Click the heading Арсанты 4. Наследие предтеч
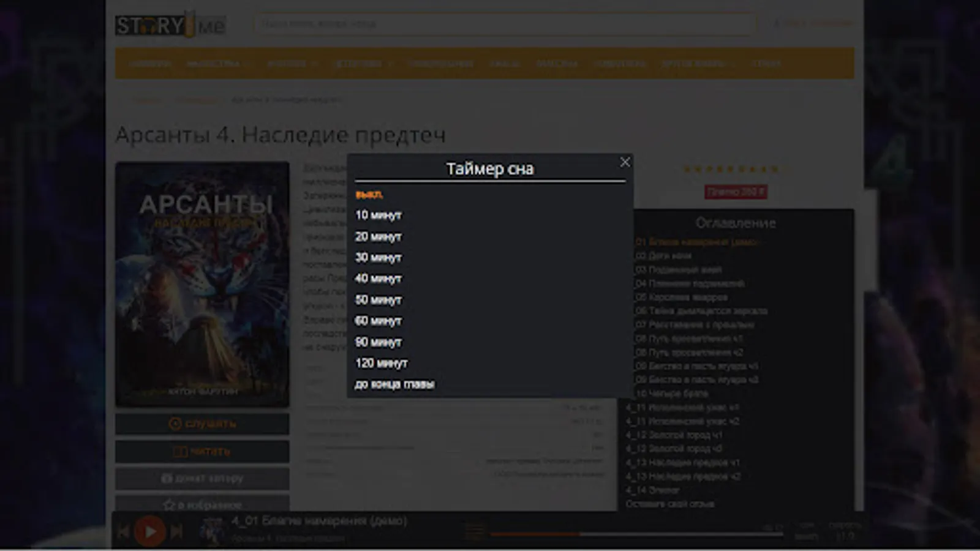 click(x=281, y=135)
